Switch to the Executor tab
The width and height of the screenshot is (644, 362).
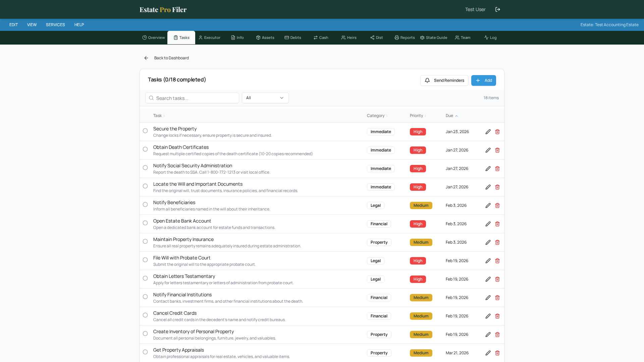209,38
